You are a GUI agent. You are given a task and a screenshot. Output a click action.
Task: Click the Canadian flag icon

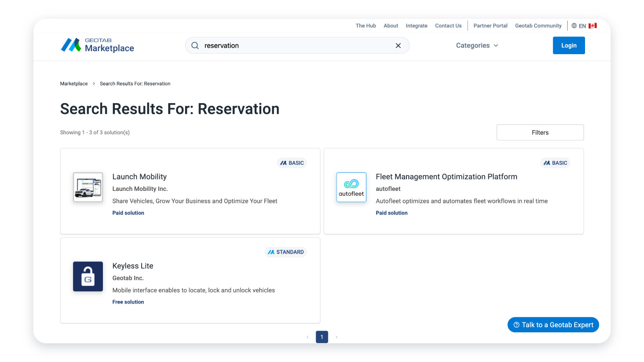click(x=593, y=25)
